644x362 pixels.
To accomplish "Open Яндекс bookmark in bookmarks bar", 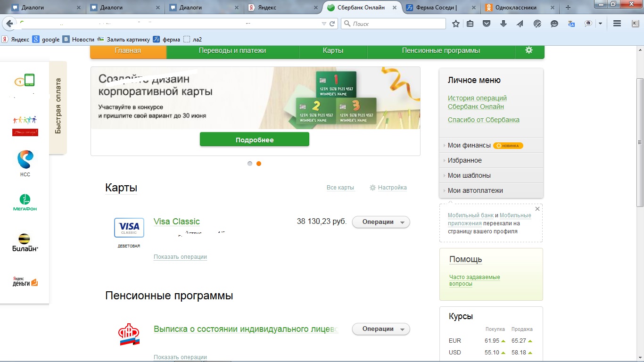I will coord(15,40).
